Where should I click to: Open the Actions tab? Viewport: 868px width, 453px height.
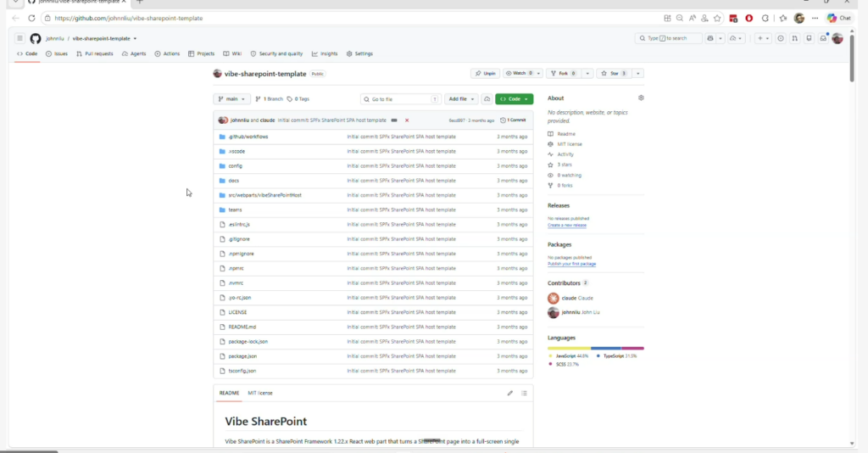tap(167, 53)
